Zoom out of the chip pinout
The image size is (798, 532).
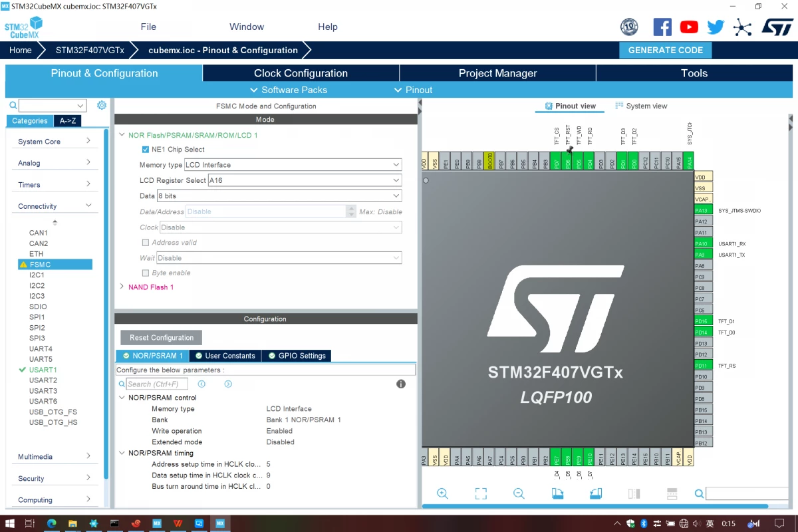click(519, 493)
